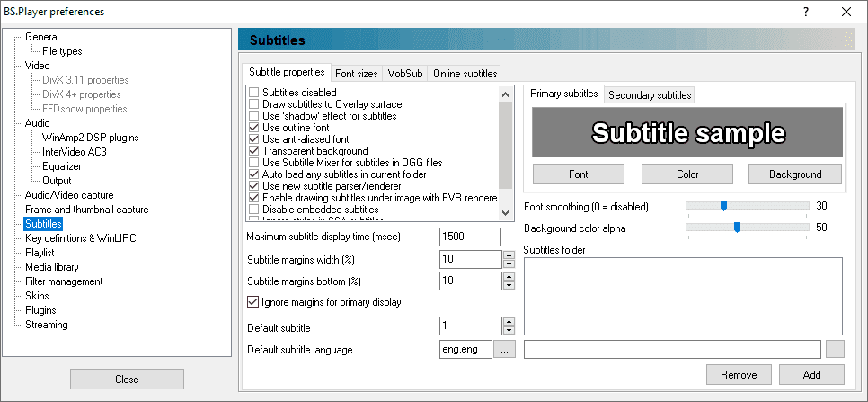
Task: Open Audio/Video capture settings
Action: (x=69, y=195)
